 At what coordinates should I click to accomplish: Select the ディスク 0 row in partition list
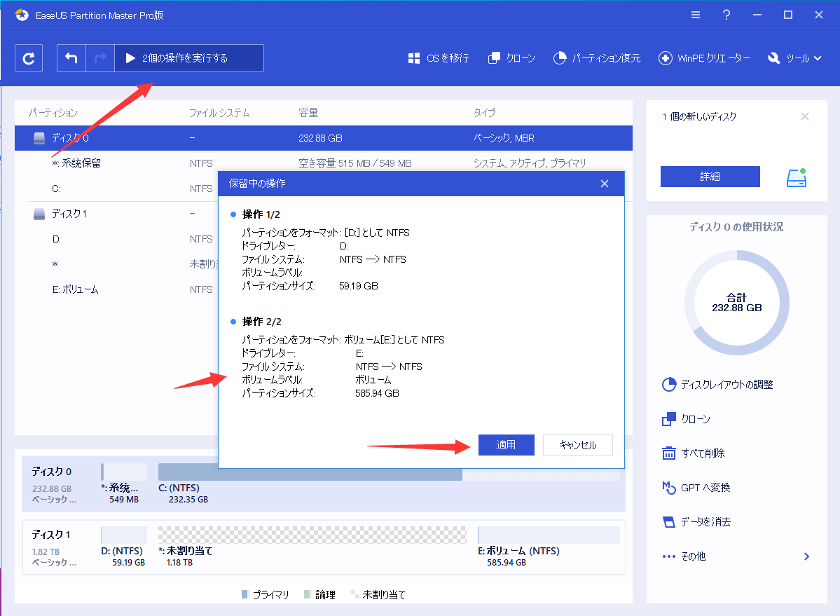[324, 138]
